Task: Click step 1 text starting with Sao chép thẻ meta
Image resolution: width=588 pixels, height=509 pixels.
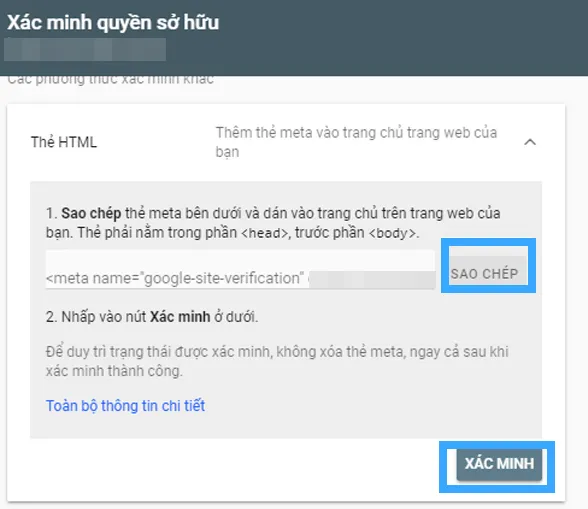Action: (x=273, y=223)
